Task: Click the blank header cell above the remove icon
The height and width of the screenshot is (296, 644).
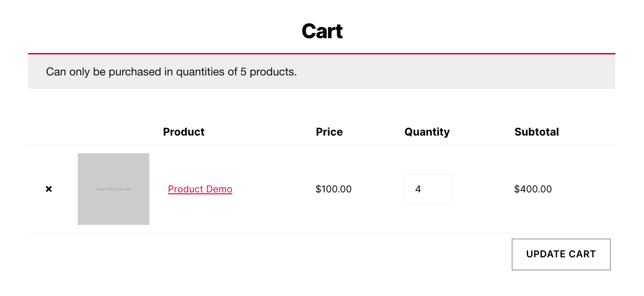Action: tap(49, 132)
